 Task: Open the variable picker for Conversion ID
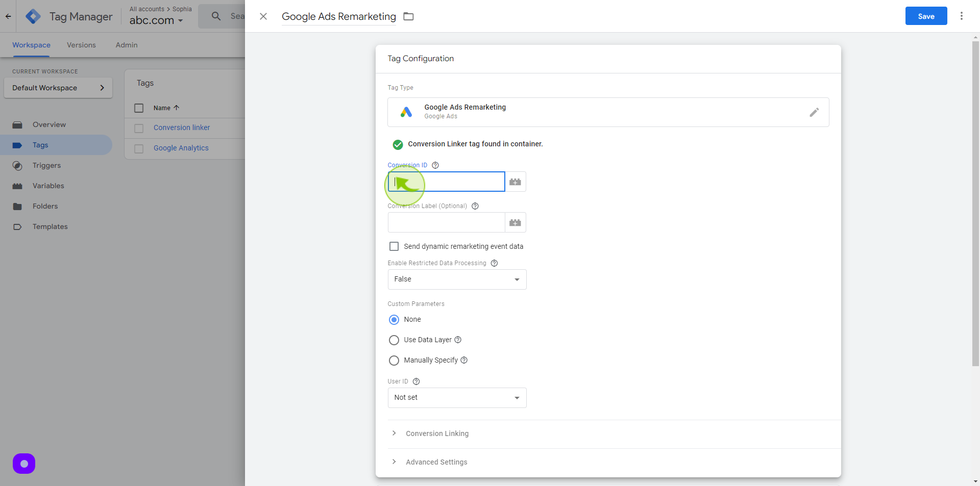(x=516, y=182)
